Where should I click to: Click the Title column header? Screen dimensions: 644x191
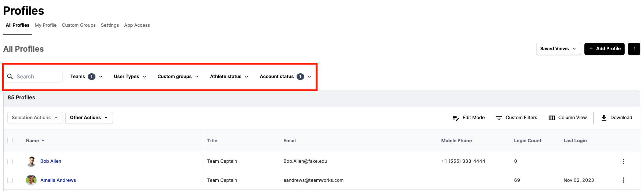click(x=212, y=141)
